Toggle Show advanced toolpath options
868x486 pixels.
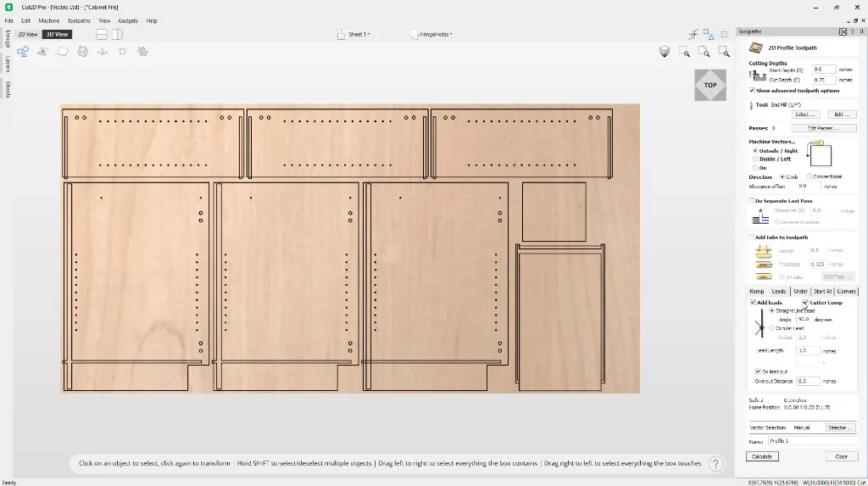point(752,90)
